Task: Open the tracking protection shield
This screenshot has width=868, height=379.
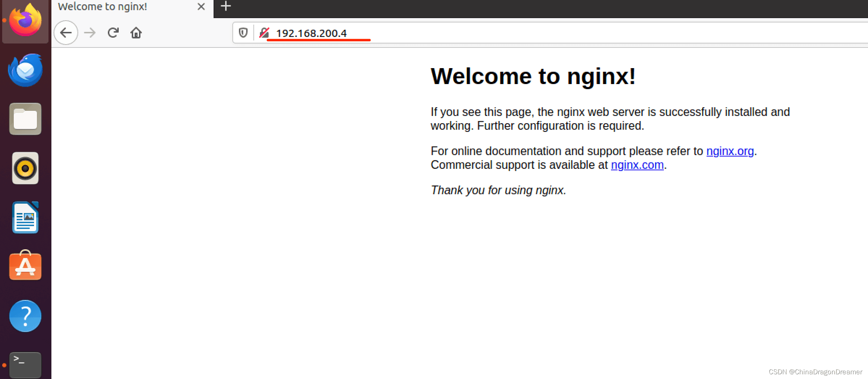Action: click(x=243, y=33)
